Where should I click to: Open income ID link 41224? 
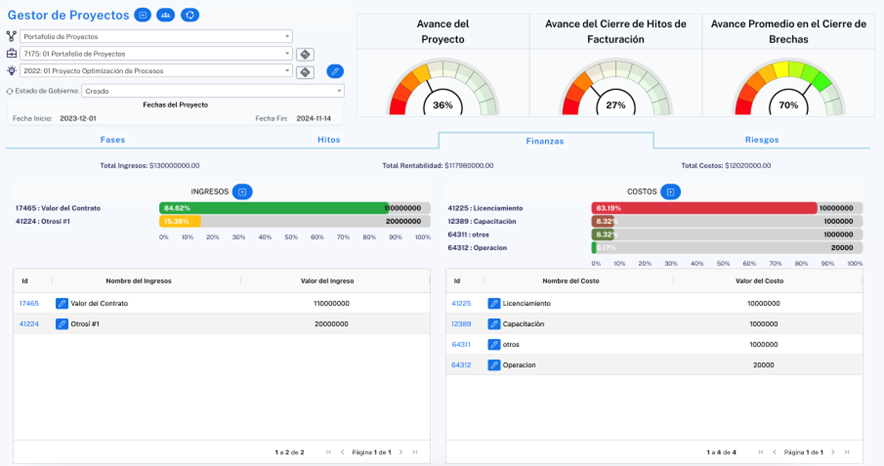click(29, 324)
